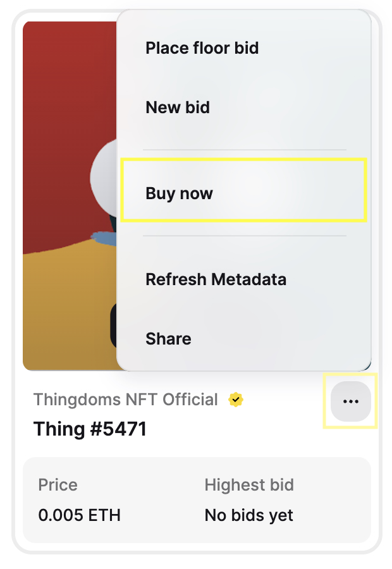Click the grey price and bid info panel
Image resolution: width=392 pixels, height=569 pixels.
tap(197, 500)
